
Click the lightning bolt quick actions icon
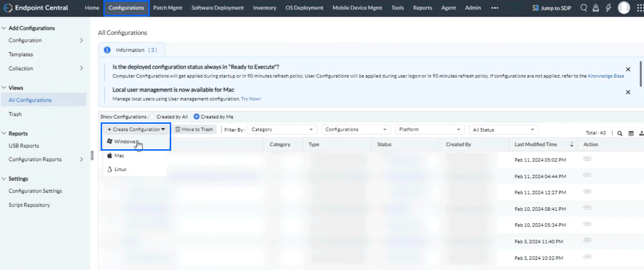(x=608, y=8)
